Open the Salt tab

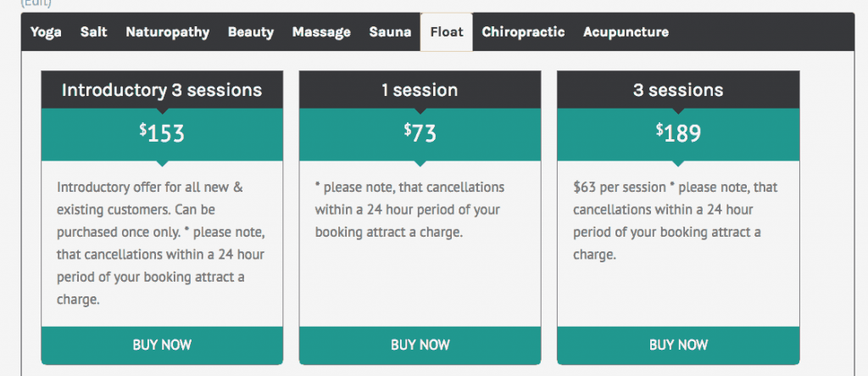tap(93, 32)
